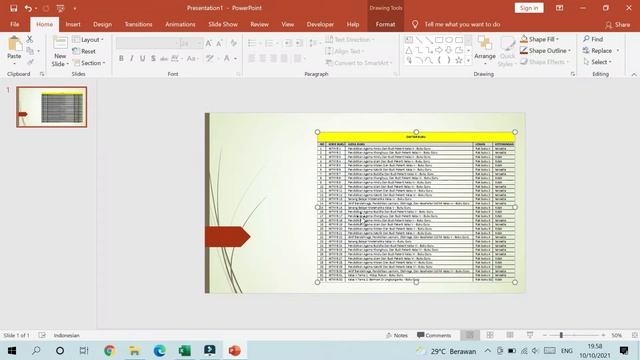Image resolution: width=640 pixels, height=360 pixels.
Task: Click zoom in plus button
Action: tap(603, 335)
